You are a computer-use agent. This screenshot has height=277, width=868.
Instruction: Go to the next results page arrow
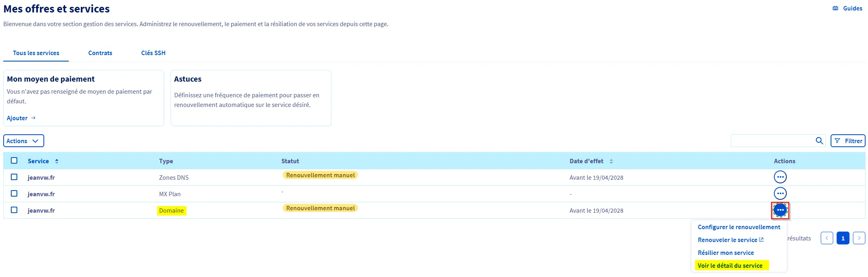click(x=859, y=238)
